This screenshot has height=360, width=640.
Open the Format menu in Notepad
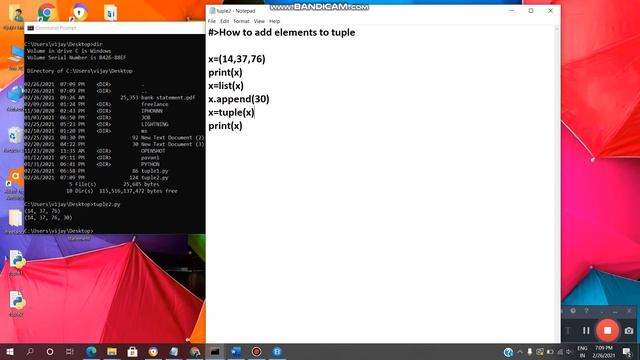click(x=241, y=21)
